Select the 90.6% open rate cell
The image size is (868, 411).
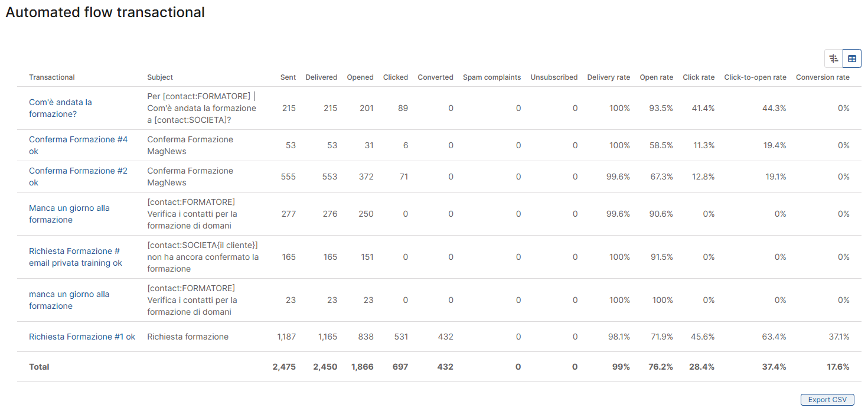661,214
